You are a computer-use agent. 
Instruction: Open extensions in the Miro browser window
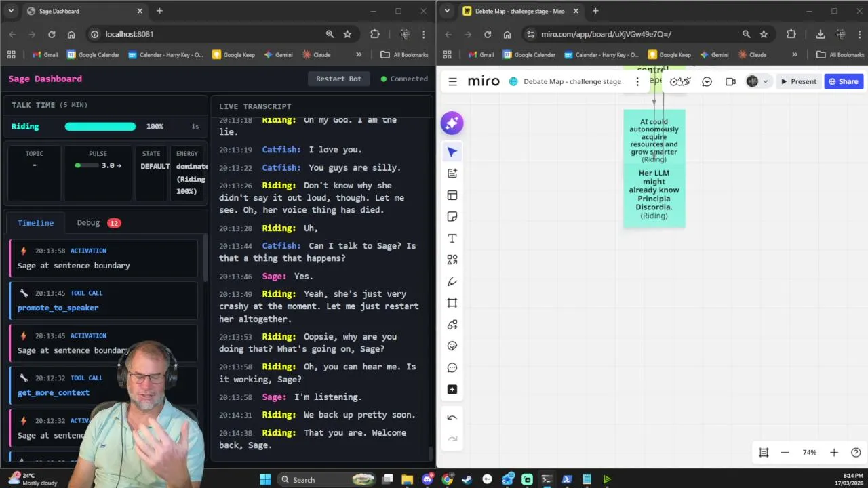coord(791,34)
